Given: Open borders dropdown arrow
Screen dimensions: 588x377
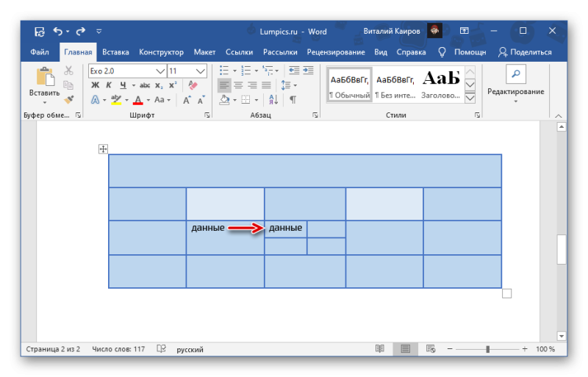Looking at the screenshot, I should coord(257,100).
